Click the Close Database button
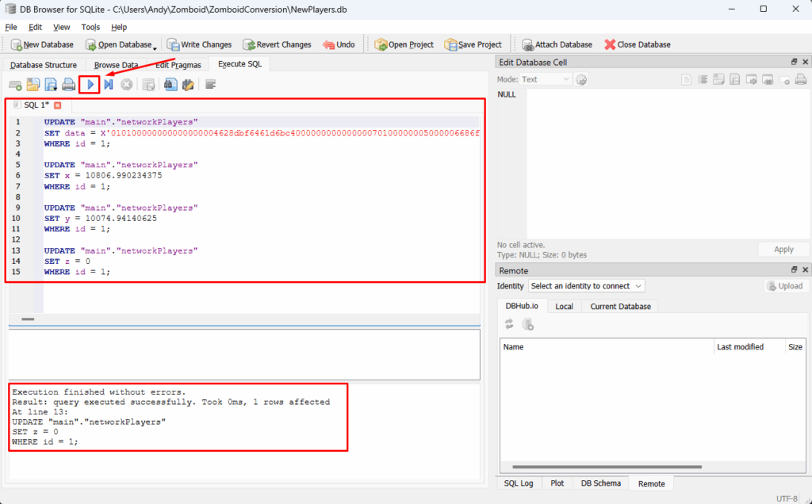This screenshot has width=812, height=504. [x=638, y=44]
